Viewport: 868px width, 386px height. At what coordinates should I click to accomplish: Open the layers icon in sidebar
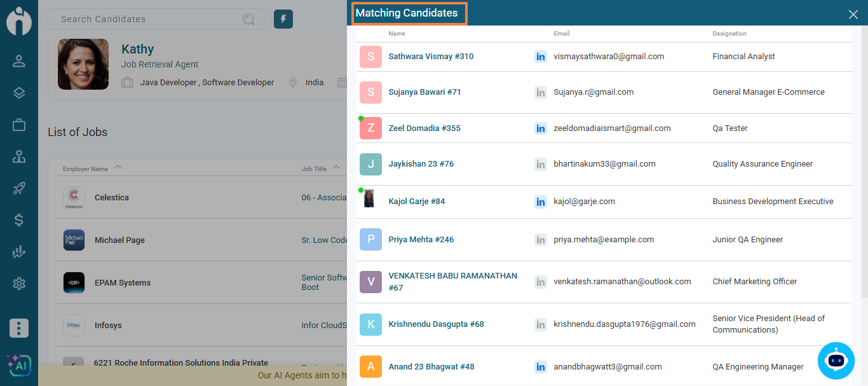point(19,93)
